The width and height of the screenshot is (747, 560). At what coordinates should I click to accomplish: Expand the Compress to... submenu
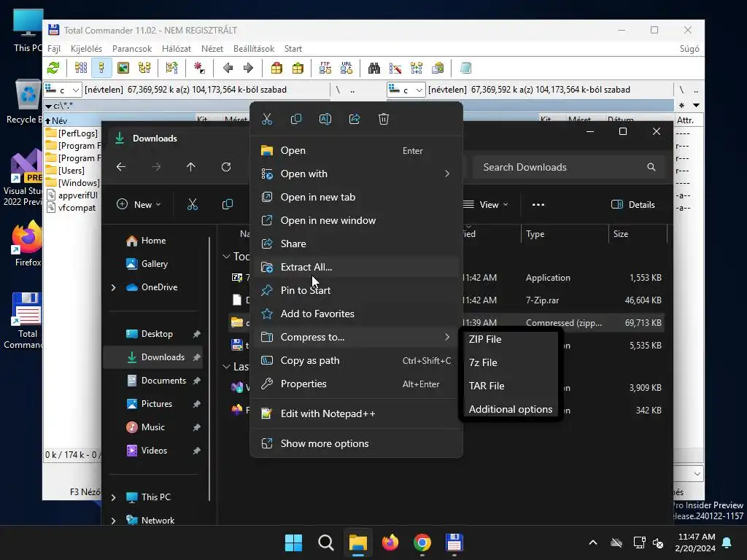(356, 337)
